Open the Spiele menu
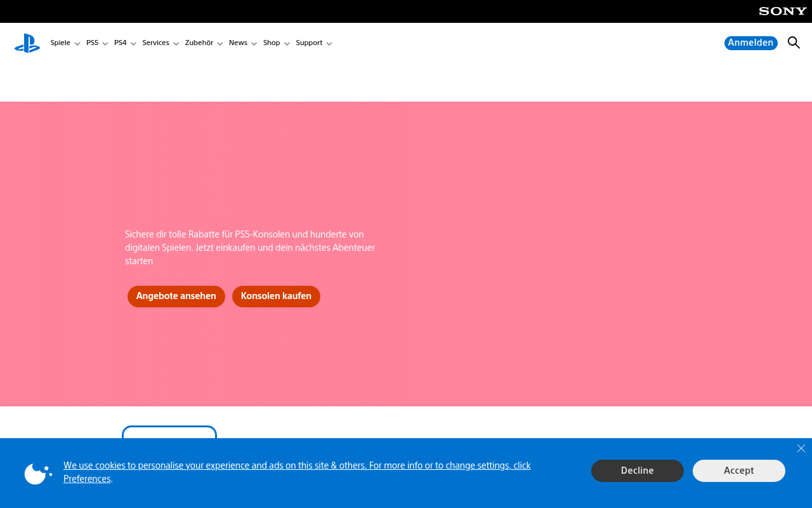 (65, 43)
